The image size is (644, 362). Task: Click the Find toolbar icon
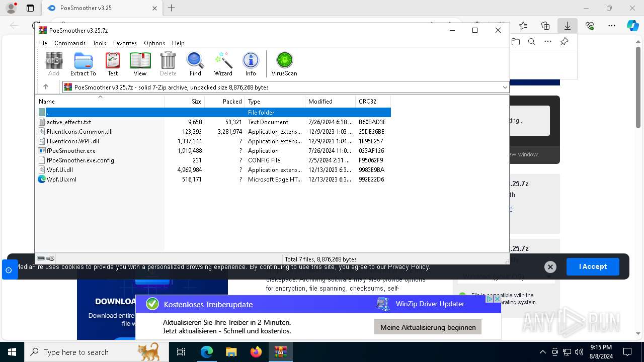pos(195,64)
